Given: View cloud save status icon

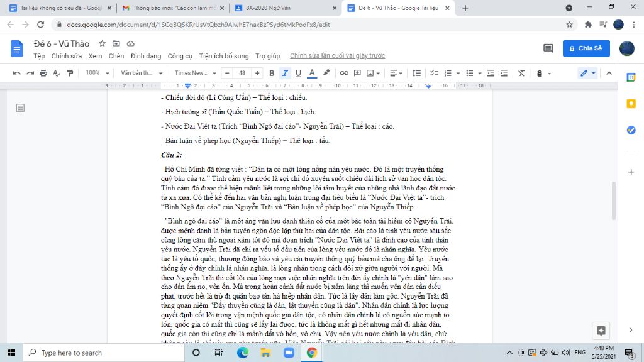Looking at the screenshot, I should 130,43.
